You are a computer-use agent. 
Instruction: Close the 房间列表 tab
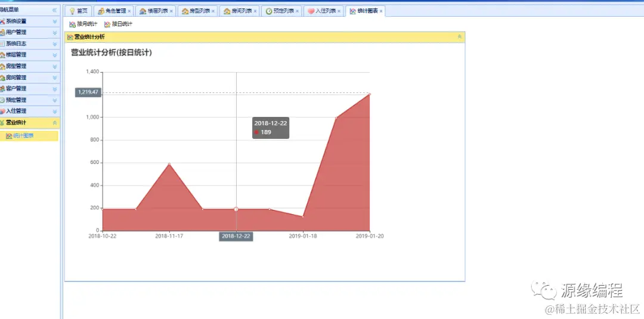pyautogui.click(x=255, y=11)
